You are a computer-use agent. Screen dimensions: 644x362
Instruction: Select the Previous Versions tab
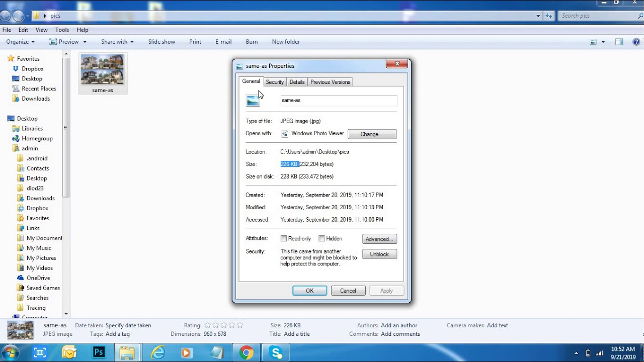coord(330,82)
